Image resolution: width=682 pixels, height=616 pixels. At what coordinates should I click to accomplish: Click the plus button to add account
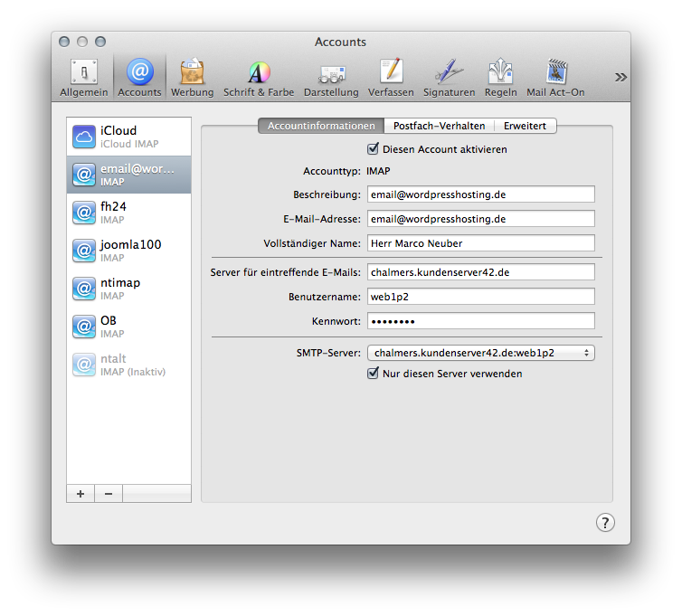pos(81,494)
